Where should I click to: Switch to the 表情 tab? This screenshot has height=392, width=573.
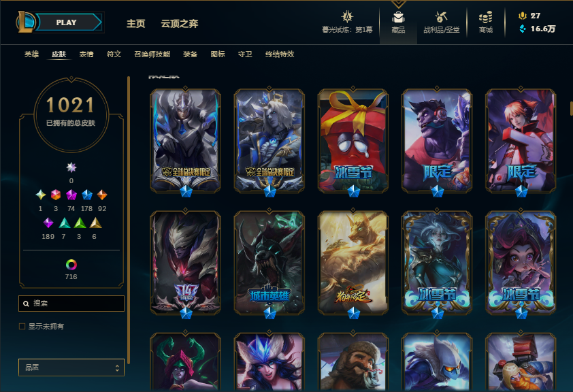pyautogui.click(x=86, y=54)
